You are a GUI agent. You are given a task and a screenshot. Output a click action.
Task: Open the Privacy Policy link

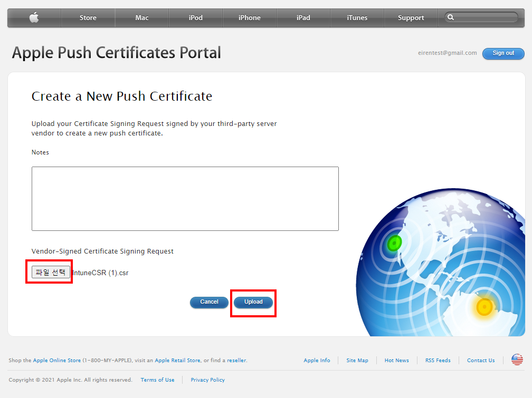[x=207, y=380]
